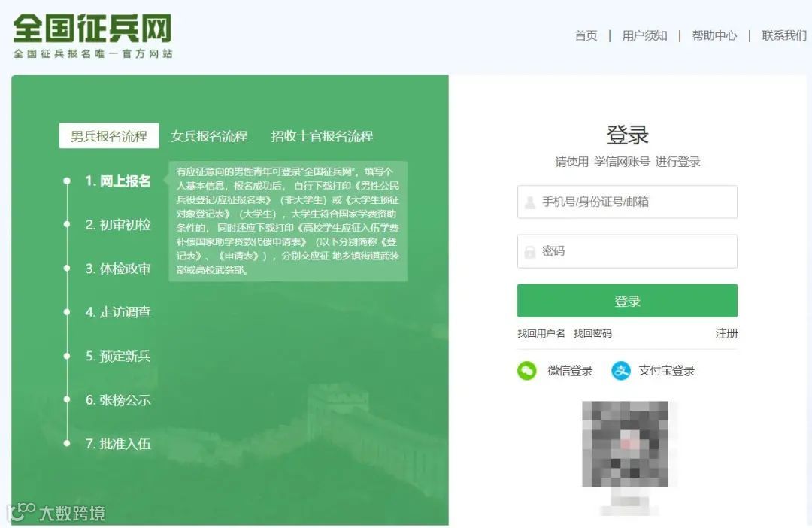Open the 首页 nav link
This screenshot has height=528, width=812.
586,36
